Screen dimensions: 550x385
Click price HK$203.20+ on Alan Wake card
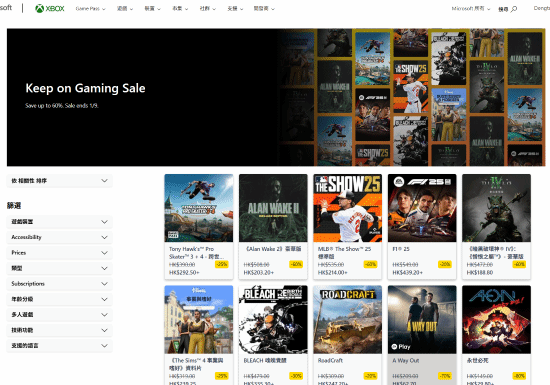click(259, 272)
